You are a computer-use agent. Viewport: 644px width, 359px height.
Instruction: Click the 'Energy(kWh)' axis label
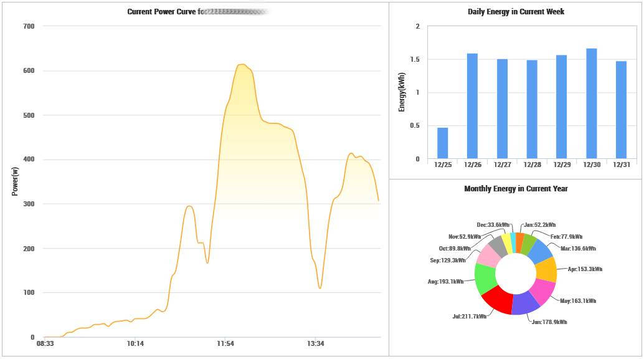402,92
